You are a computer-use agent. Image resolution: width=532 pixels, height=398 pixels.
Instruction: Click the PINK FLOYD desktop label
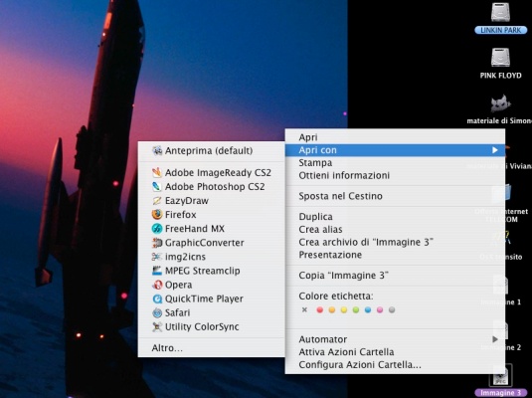(500, 76)
